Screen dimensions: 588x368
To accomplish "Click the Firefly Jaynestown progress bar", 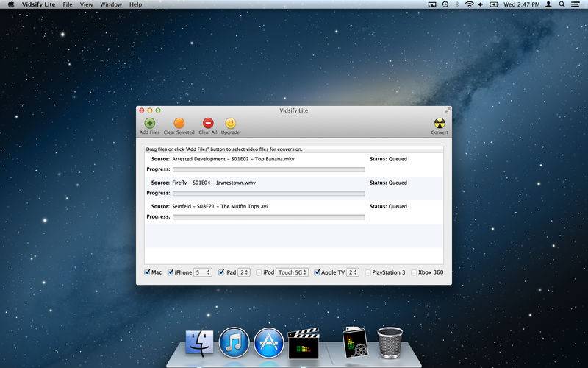I will [x=269, y=194].
